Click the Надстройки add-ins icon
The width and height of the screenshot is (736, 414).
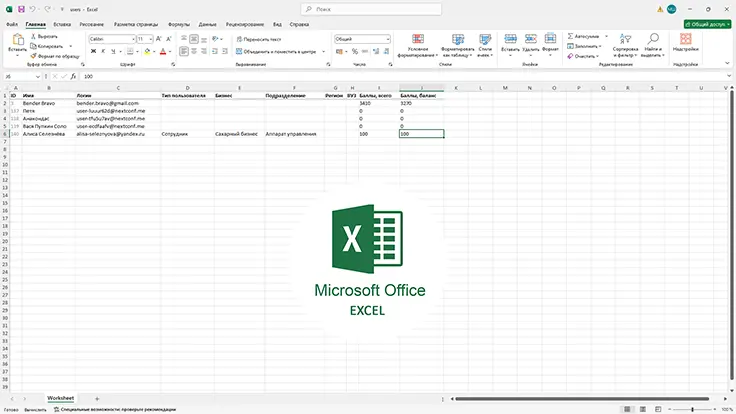[685, 39]
